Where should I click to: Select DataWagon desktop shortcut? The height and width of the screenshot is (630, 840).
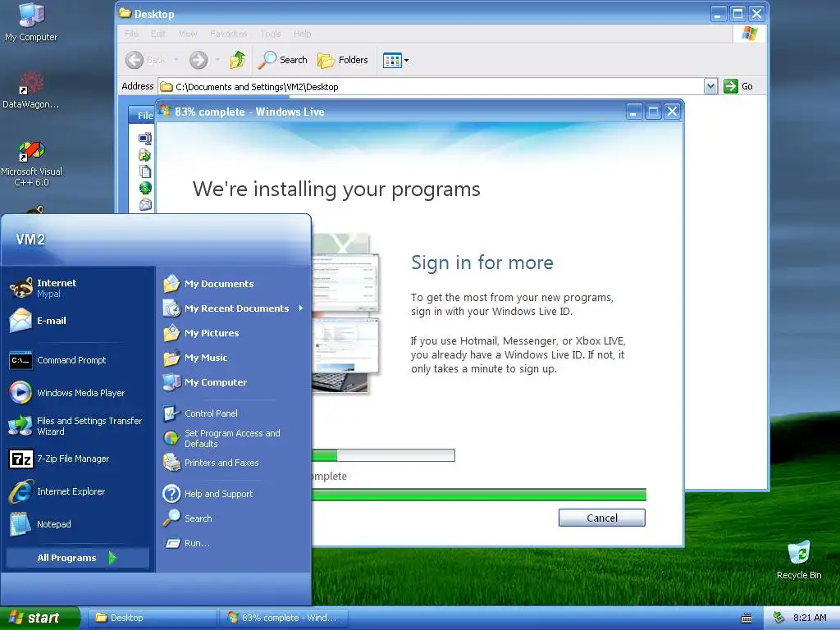[x=31, y=89]
